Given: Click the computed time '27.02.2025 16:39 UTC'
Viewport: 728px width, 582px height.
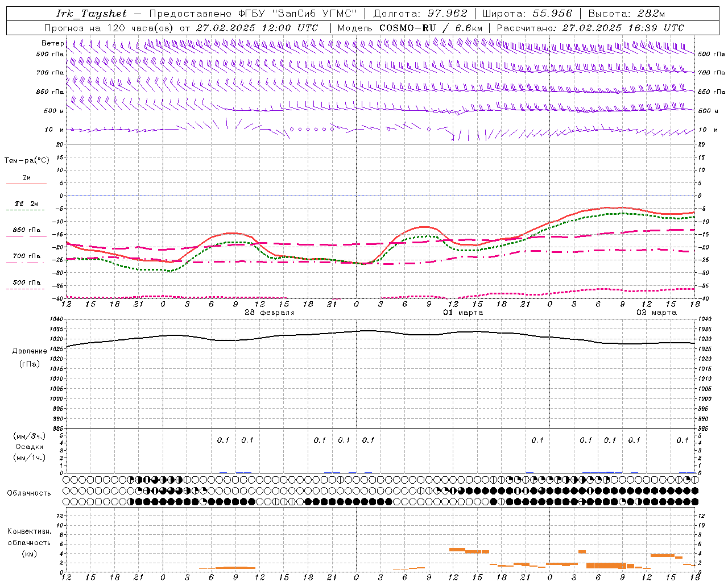Looking at the screenshot, I should coord(623,28).
